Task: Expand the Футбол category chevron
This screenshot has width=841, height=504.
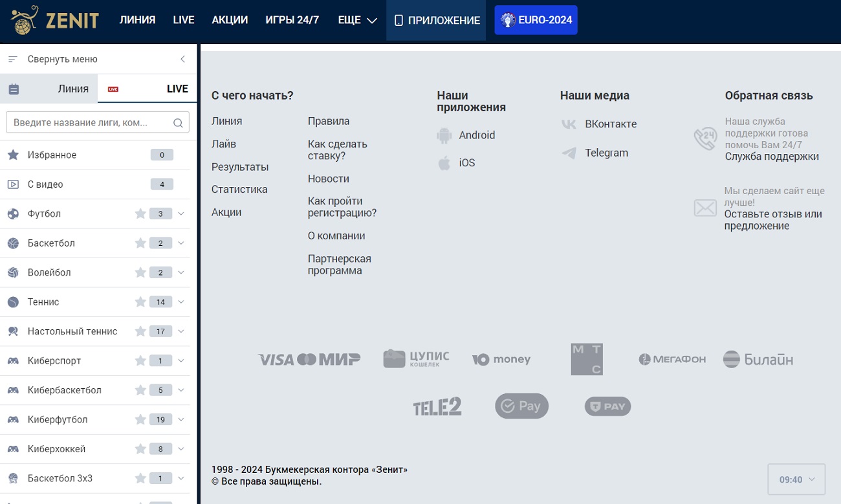Action: (x=181, y=214)
